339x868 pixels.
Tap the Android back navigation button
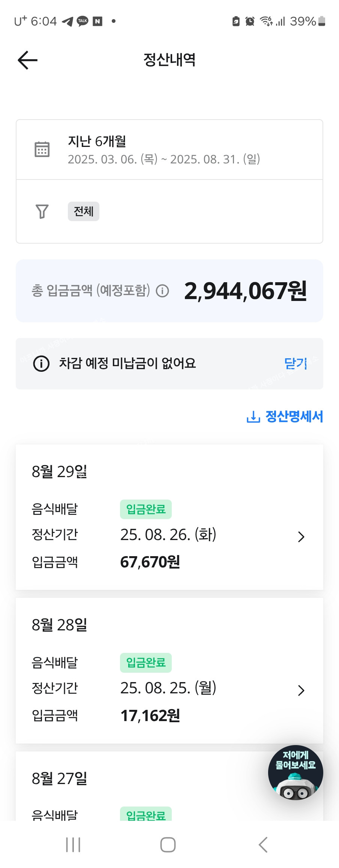click(x=263, y=845)
